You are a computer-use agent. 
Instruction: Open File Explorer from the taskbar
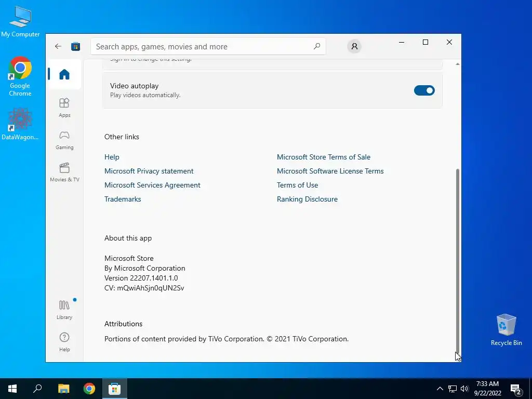[63, 389]
